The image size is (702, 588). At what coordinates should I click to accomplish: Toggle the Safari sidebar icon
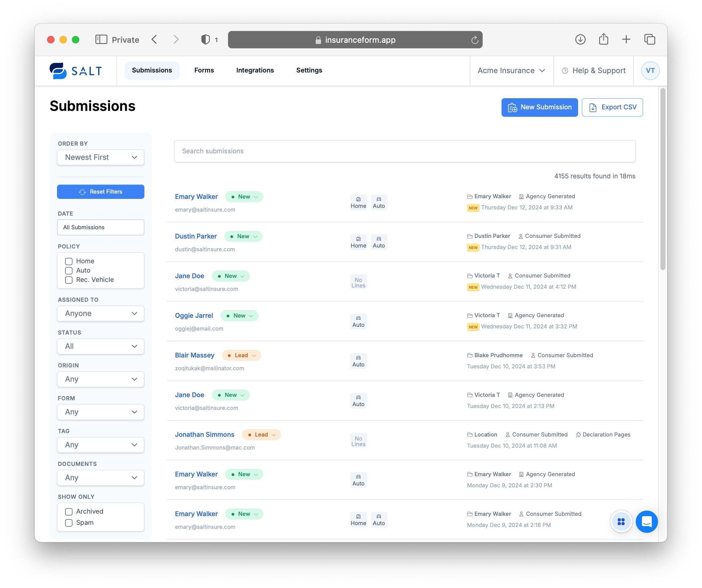pyautogui.click(x=101, y=39)
